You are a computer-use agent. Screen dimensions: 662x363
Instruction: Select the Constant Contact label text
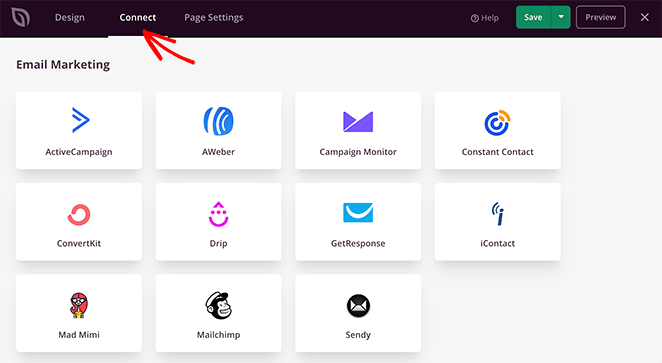click(497, 152)
